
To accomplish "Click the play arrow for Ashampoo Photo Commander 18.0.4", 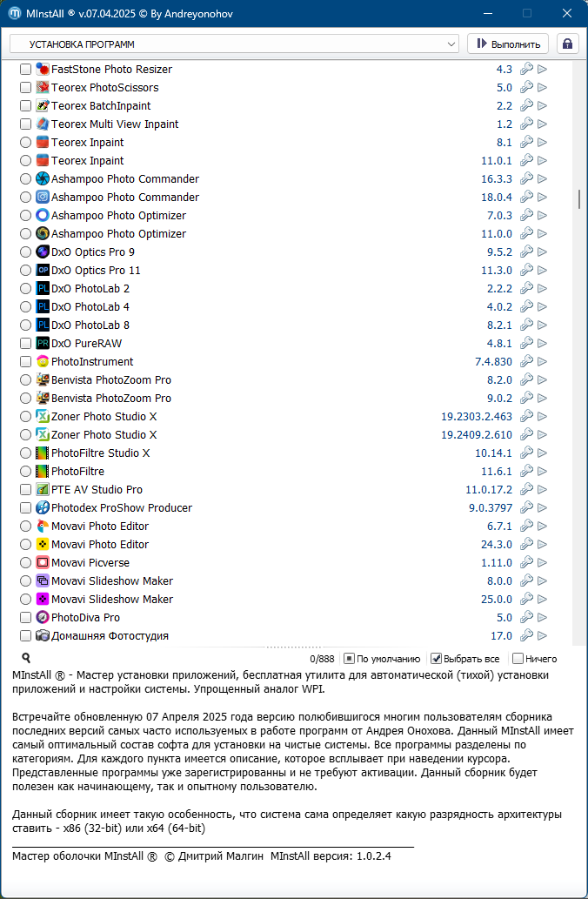I will click(542, 198).
